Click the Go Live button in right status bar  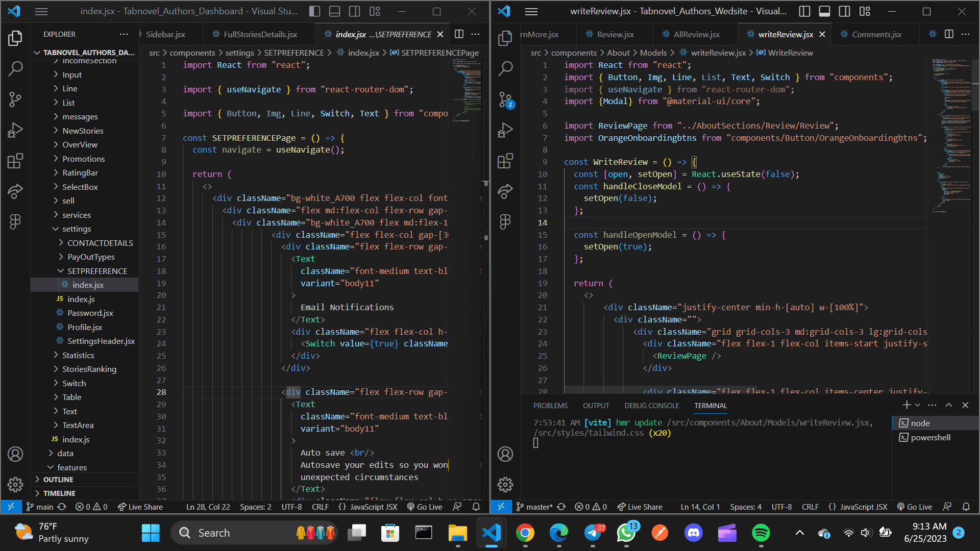pos(915,507)
